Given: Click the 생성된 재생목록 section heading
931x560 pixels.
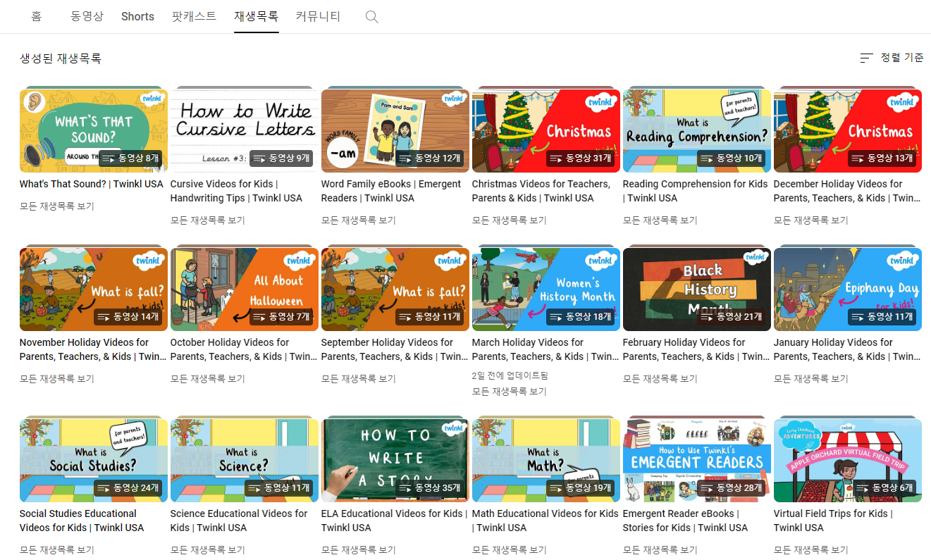Looking at the screenshot, I should point(61,58).
